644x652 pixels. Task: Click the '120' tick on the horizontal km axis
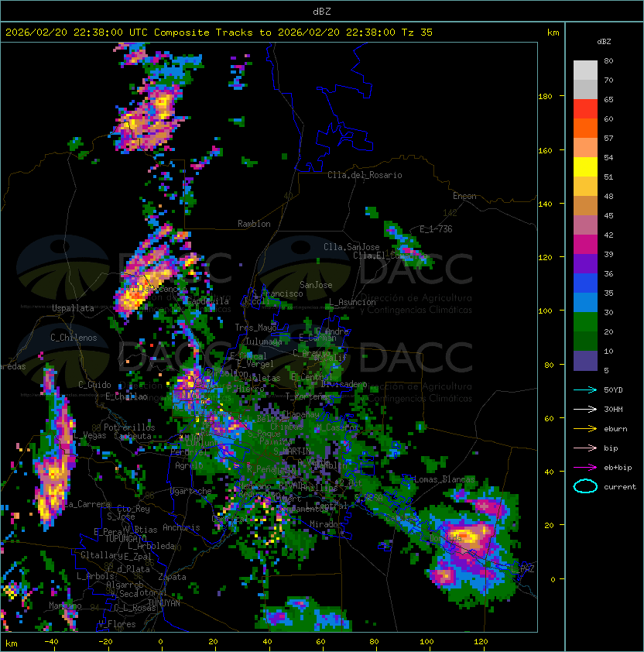pos(481,642)
